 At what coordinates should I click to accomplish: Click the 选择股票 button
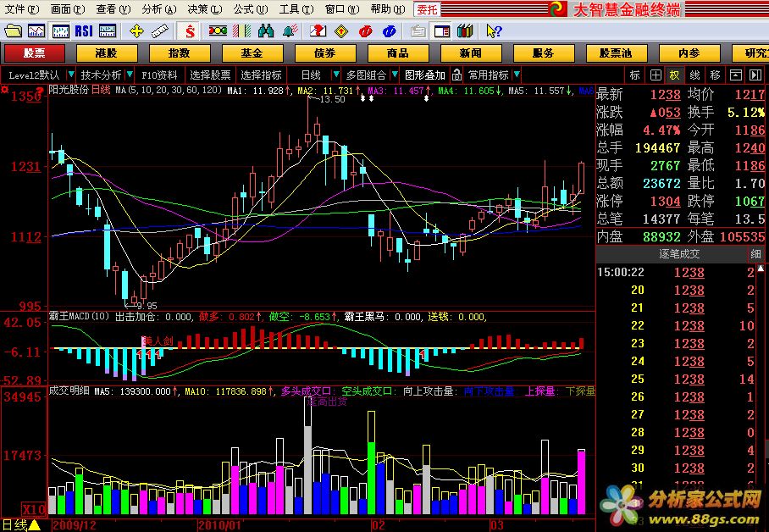(210, 75)
